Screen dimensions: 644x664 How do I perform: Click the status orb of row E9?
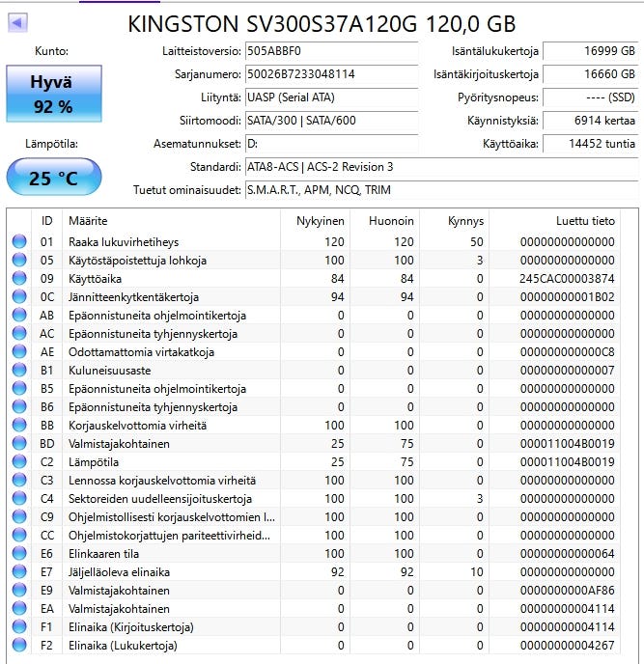point(19,590)
